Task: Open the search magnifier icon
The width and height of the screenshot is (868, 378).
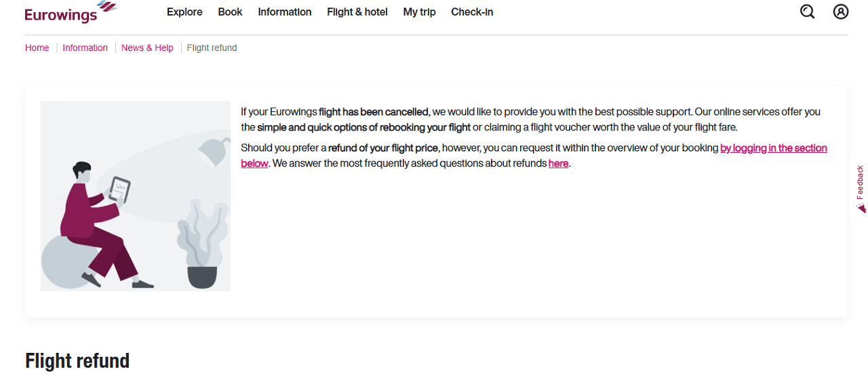Action: (x=807, y=12)
